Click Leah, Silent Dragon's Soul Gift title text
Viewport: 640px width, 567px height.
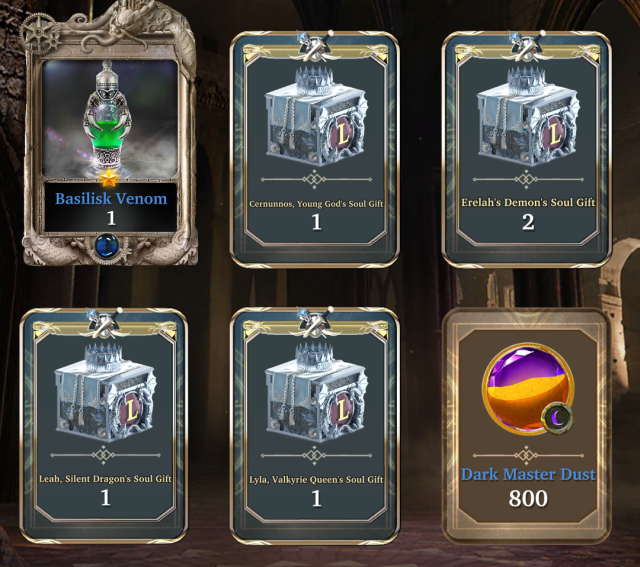pyautogui.click(x=105, y=478)
